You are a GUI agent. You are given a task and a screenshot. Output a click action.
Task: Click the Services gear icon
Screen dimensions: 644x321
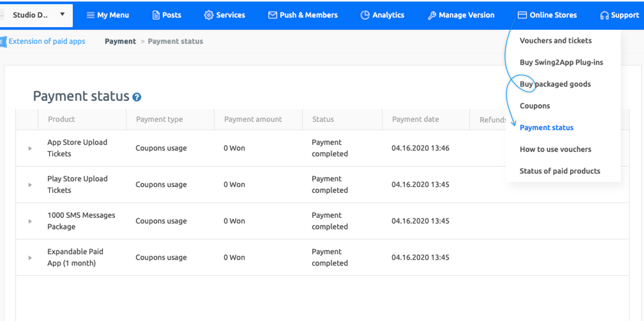coord(209,15)
